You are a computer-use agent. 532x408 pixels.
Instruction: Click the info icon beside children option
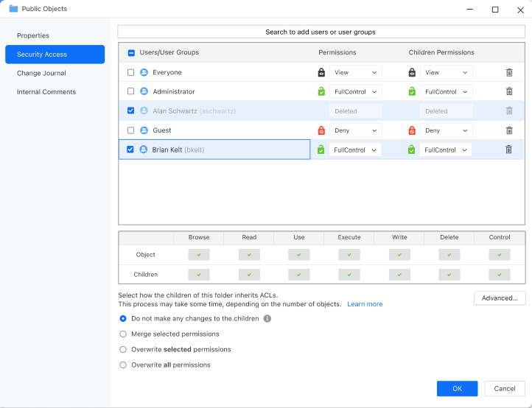pos(267,319)
